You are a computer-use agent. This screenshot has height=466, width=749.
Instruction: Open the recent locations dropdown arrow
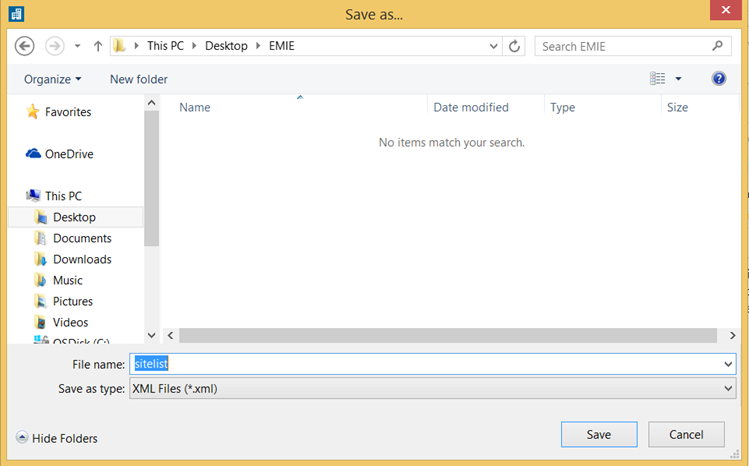[77, 46]
